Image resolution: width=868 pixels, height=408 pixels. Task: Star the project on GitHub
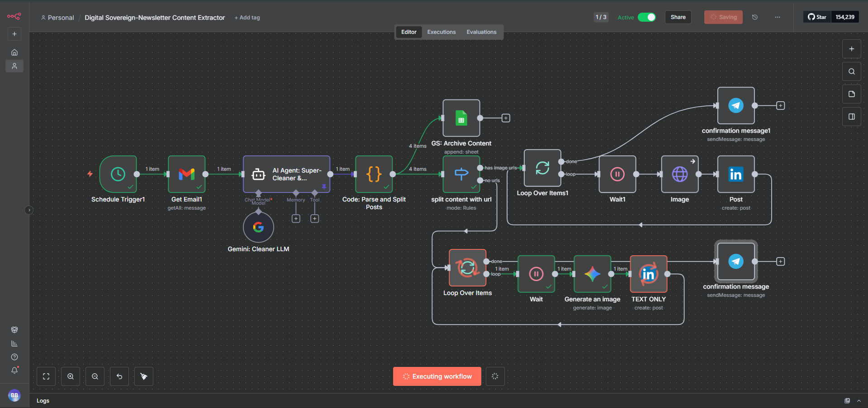coord(816,17)
